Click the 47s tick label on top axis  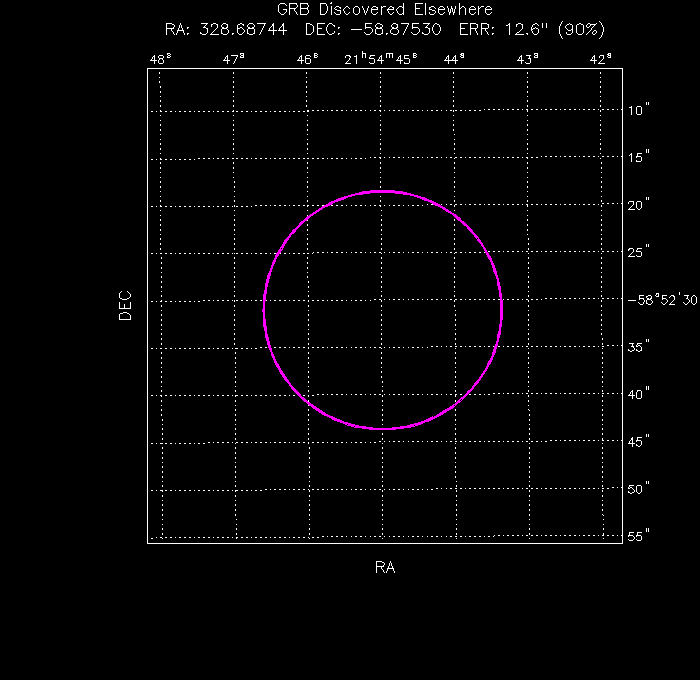click(234, 59)
